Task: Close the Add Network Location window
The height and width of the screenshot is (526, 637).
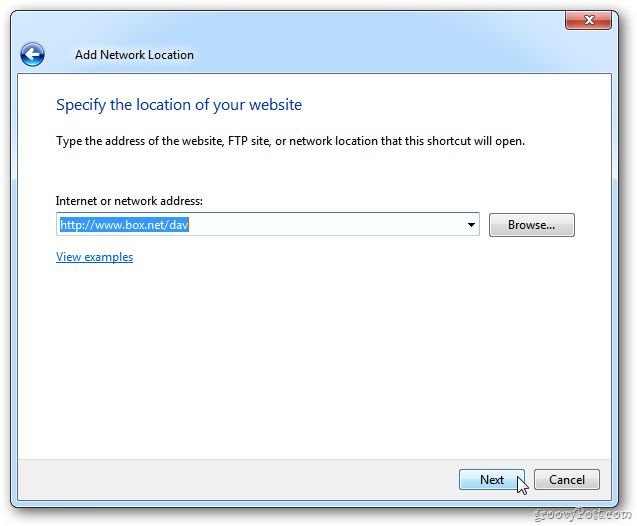Action: [588, 20]
